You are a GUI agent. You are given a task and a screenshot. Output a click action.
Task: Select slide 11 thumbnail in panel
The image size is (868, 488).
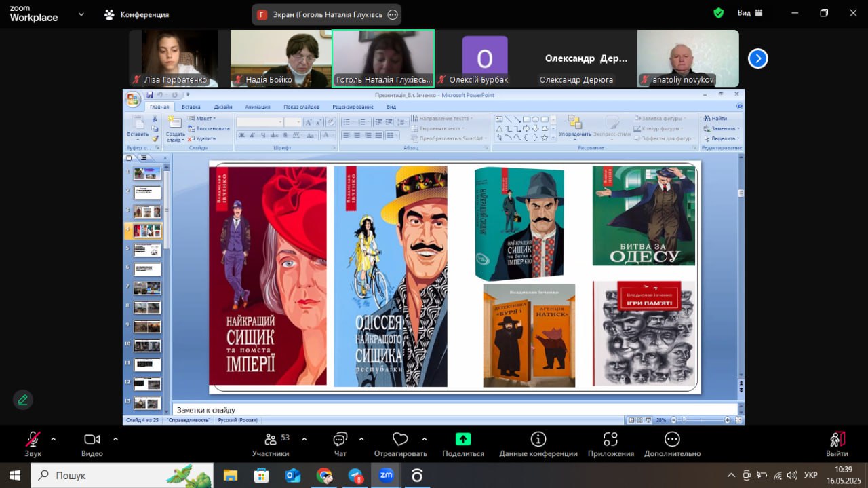(147, 365)
